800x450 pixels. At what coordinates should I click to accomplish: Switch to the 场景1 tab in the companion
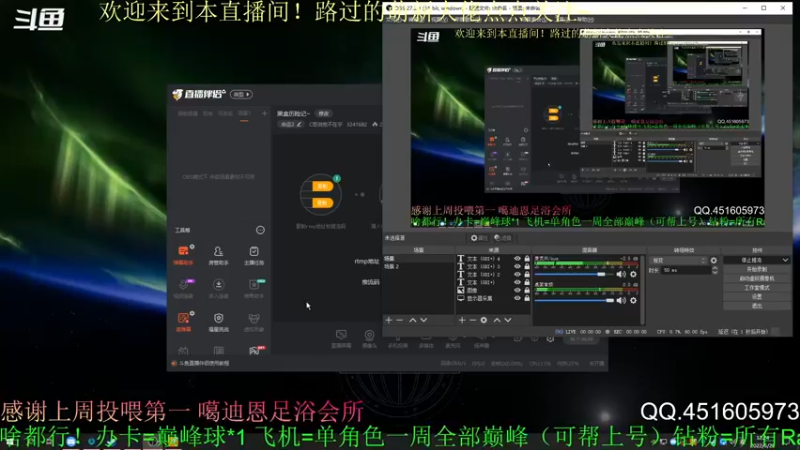pos(244,113)
